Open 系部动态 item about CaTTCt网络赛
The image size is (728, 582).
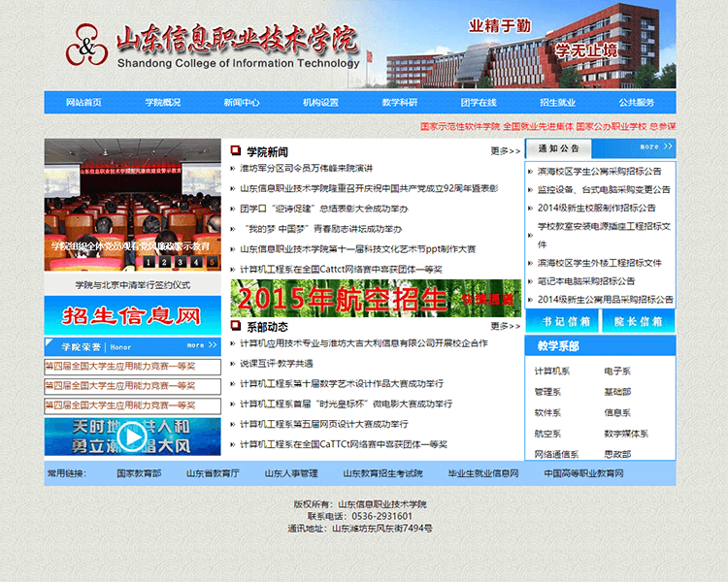[344, 444]
